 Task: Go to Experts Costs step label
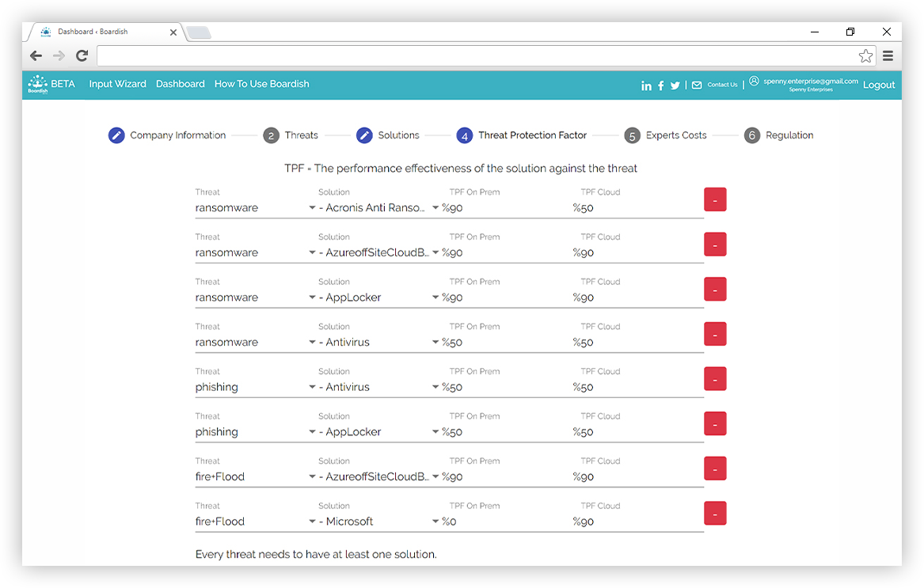pyautogui.click(x=676, y=135)
